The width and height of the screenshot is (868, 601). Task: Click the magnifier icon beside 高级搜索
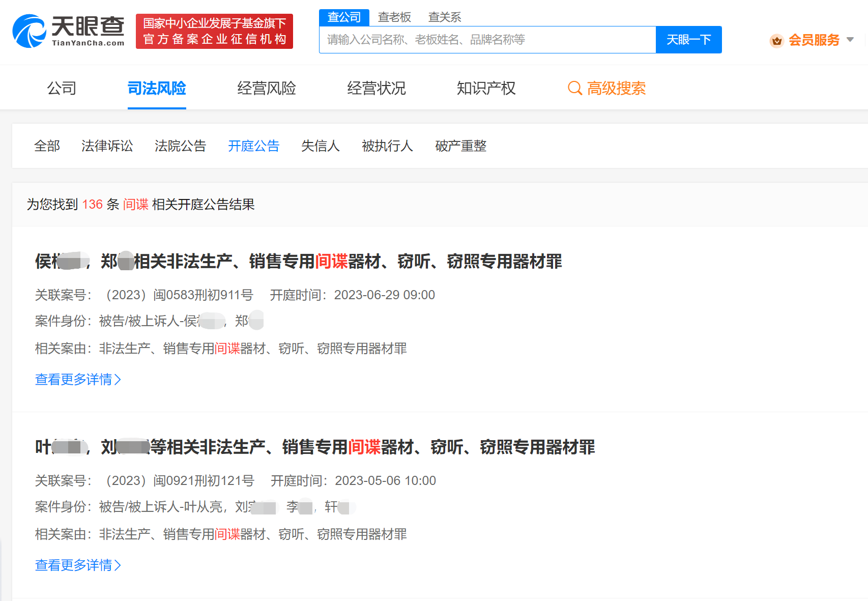pyautogui.click(x=574, y=88)
